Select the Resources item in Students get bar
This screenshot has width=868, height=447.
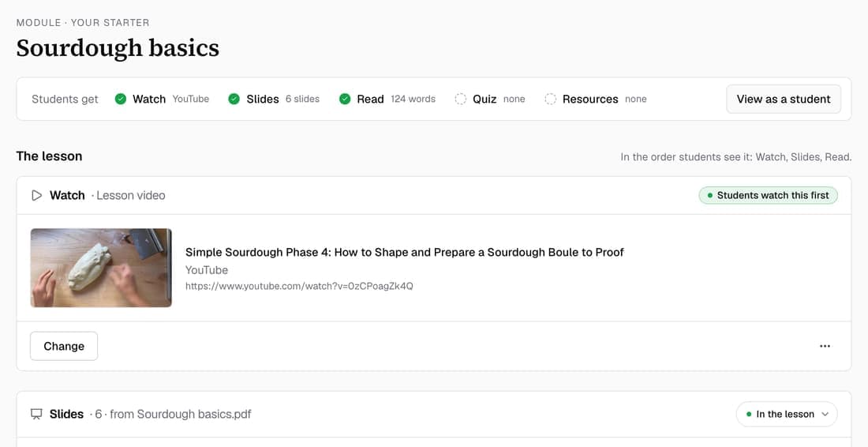[596, 100]
